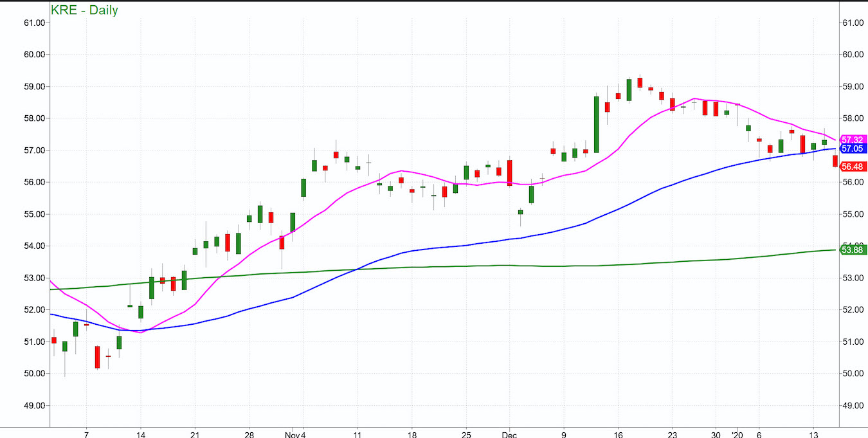Viewport: 868px width, 438px height.
Task: Click 59.00 on the left price axis
Action: [x=35, y=87]
